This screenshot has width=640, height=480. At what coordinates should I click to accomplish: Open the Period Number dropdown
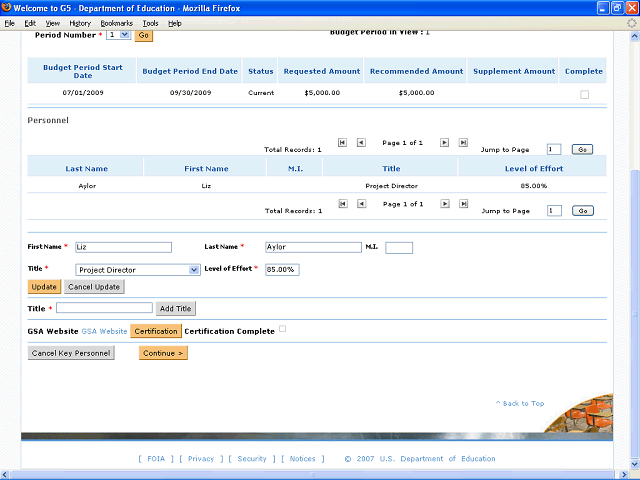point(118,35)
